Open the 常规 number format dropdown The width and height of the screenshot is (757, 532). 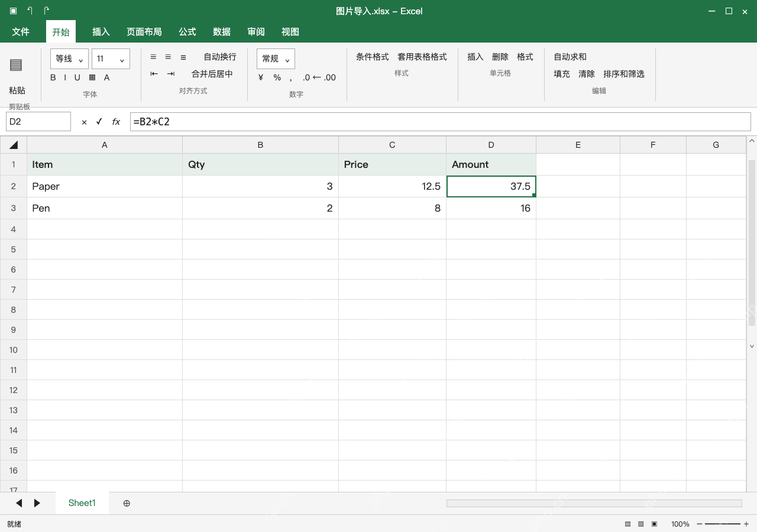(276, 59)
